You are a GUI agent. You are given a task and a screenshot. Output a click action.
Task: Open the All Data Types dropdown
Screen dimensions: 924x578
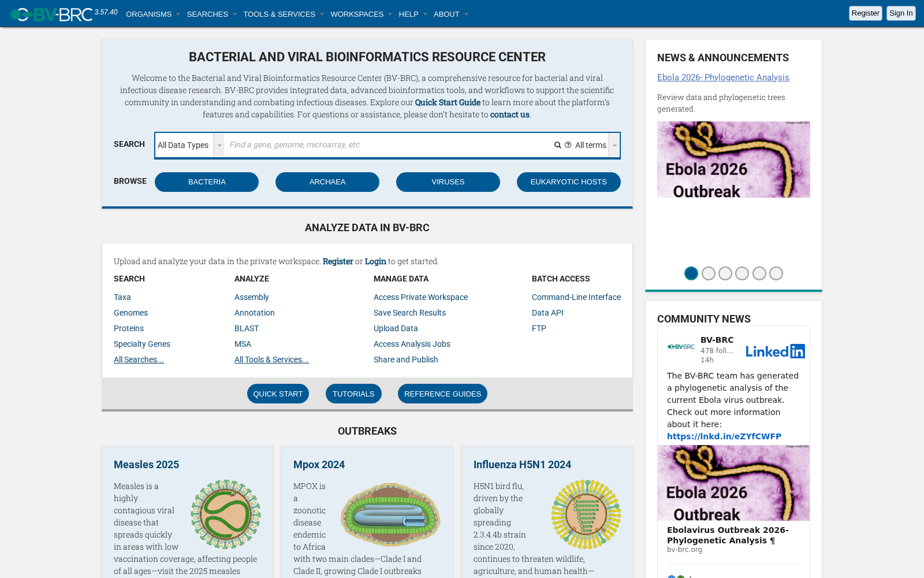click(190, 145)
